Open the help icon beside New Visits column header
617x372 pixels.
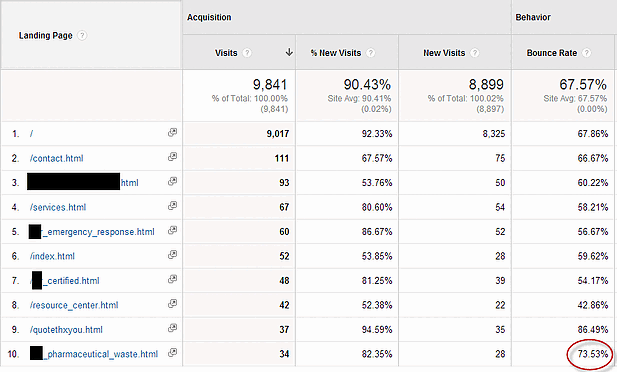point(475,53)
